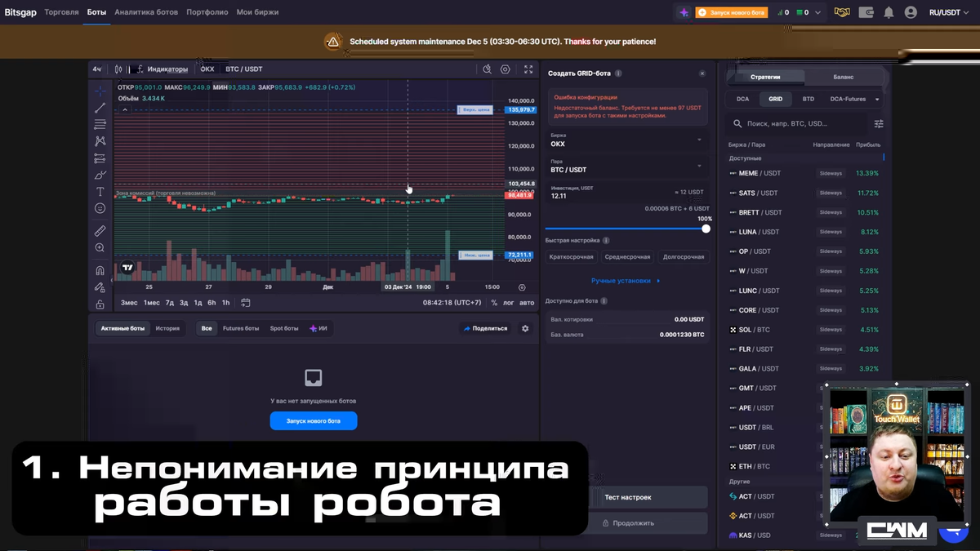
Task: Set chart range to 3мес
Action: point(129,303)
